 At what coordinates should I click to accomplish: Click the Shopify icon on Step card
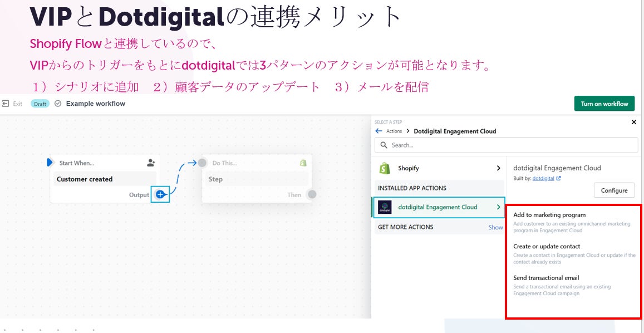303,163
